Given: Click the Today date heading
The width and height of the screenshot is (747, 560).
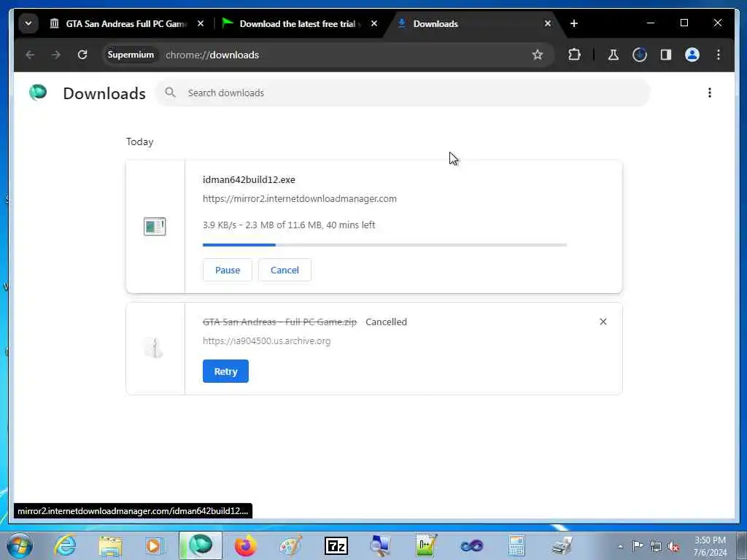Looking at the screenshot, I should (x=139, y=141).
